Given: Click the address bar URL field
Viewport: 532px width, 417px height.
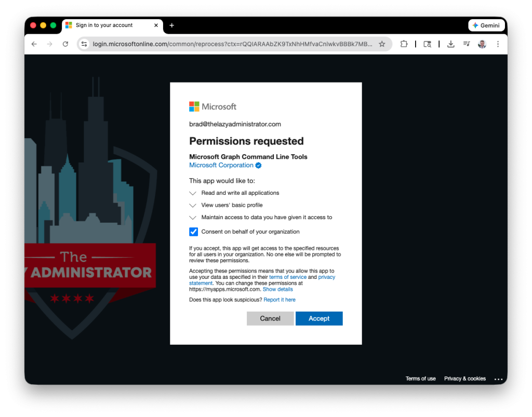Looking at the screenshot, I should (232, 44).
